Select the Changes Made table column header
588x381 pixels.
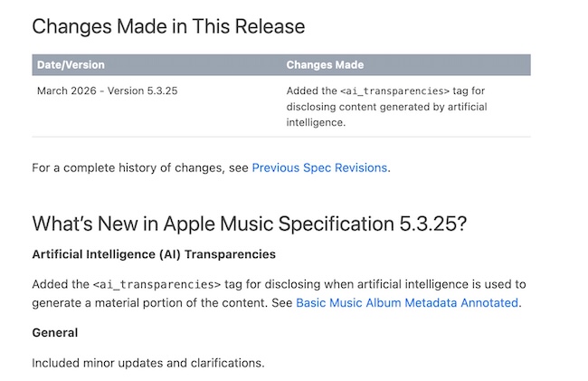pyautogui.click(x=325, y=65)
